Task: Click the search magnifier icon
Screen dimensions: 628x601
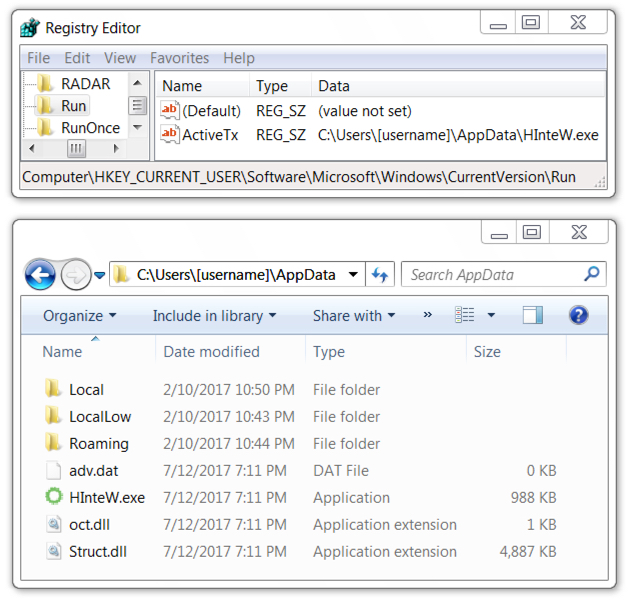Action: [x=592, y=274]
